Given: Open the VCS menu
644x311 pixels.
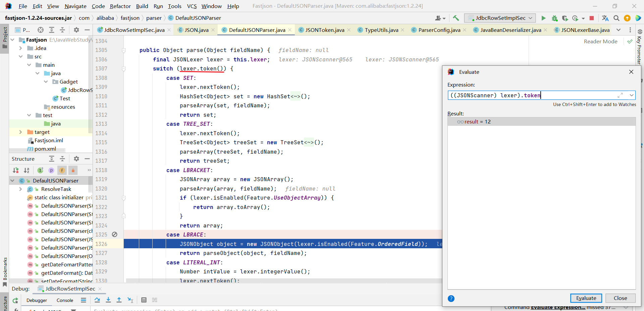Looking at the screenshot, I should tap(192, 6).
